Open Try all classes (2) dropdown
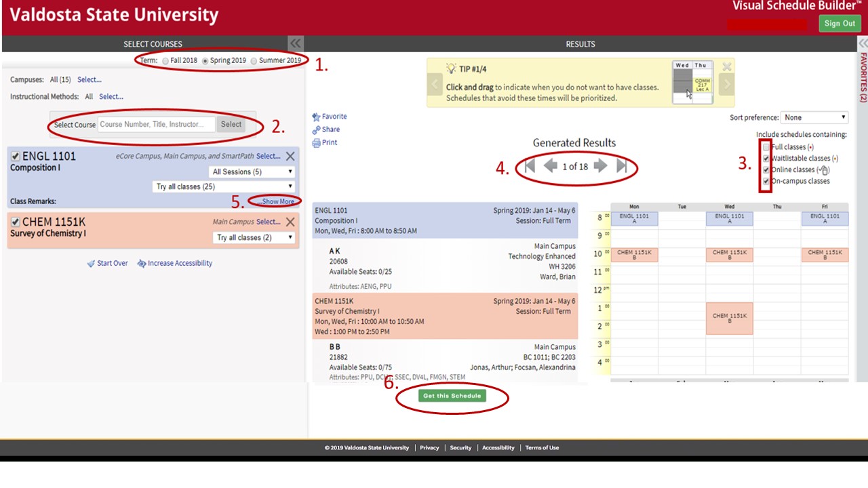The height and width of the screenshot is (488, 868). 254,238
